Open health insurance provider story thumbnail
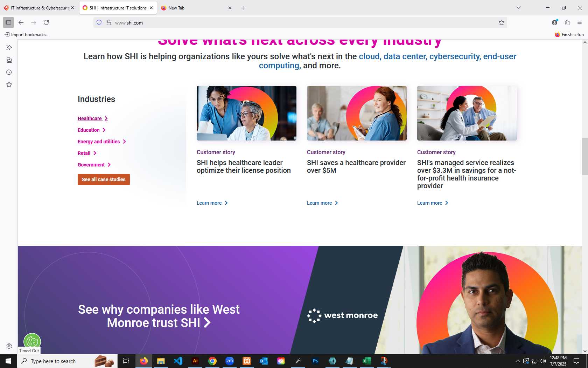 [x=467, y=113]
